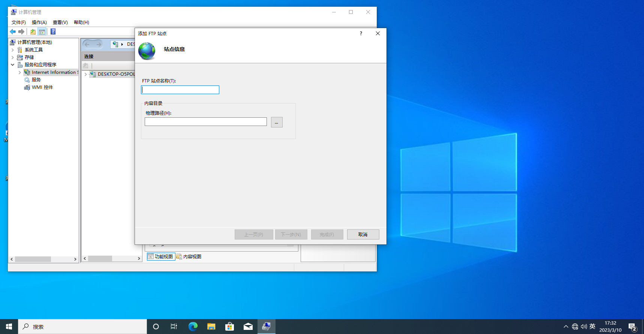Focus the FTP 站点名称 input field

click(x=180, y=90)
